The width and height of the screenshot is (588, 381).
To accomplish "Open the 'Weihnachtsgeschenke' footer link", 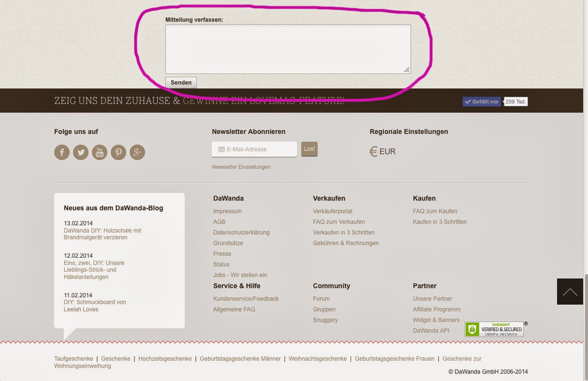I will coord(318,359).
